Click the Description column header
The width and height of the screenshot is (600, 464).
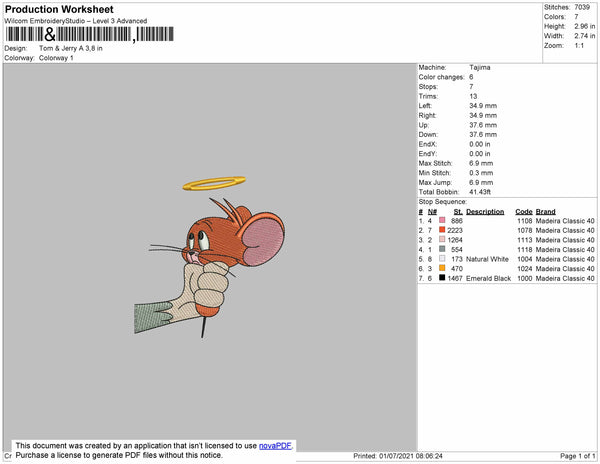[485, 212]
